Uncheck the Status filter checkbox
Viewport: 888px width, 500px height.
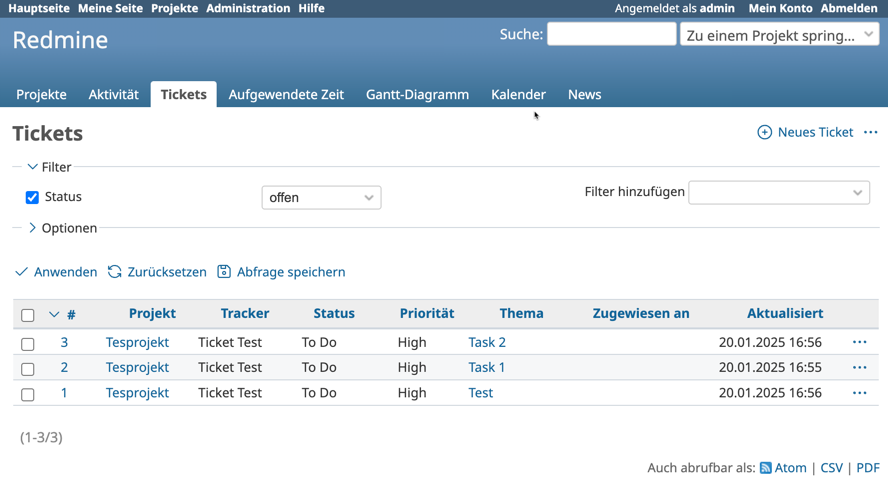pos(32,197)
